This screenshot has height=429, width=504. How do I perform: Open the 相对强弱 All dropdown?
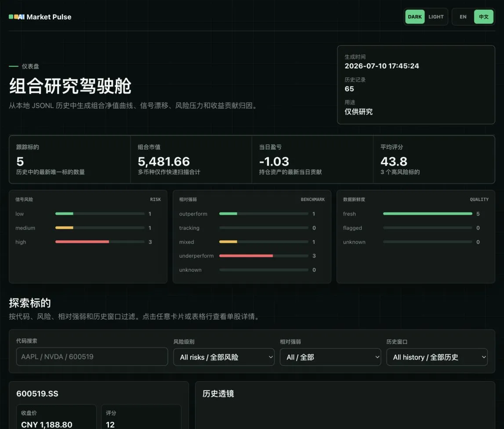(330, 357)
